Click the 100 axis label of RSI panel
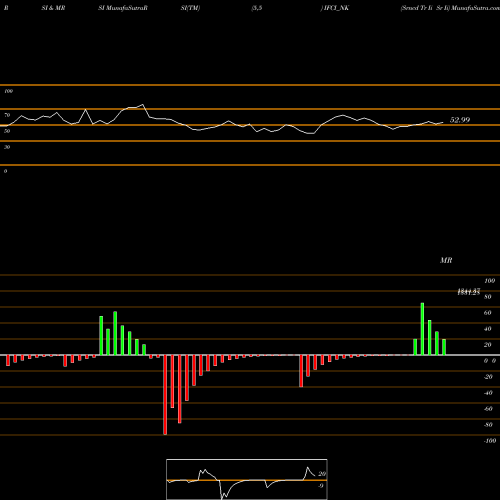Image resolution: width=500 pixels, height=500 pixels. tap(9, 91)
